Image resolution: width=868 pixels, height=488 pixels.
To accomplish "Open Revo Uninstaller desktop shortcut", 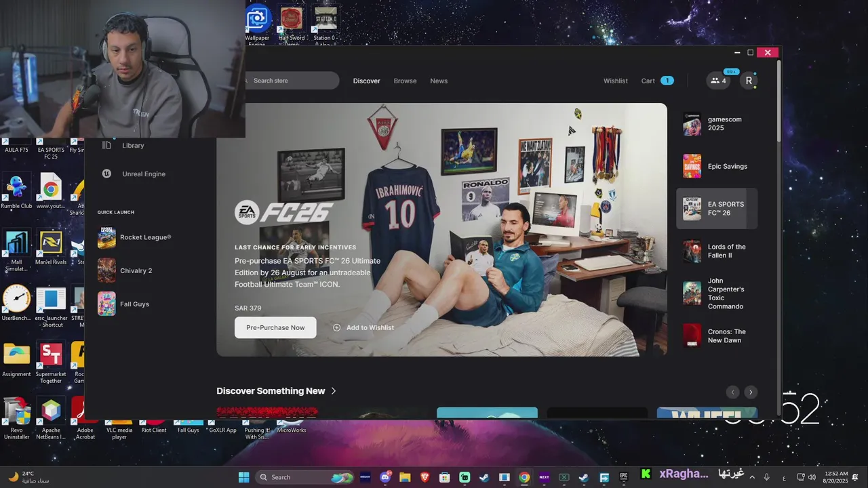I will (16, 418).
